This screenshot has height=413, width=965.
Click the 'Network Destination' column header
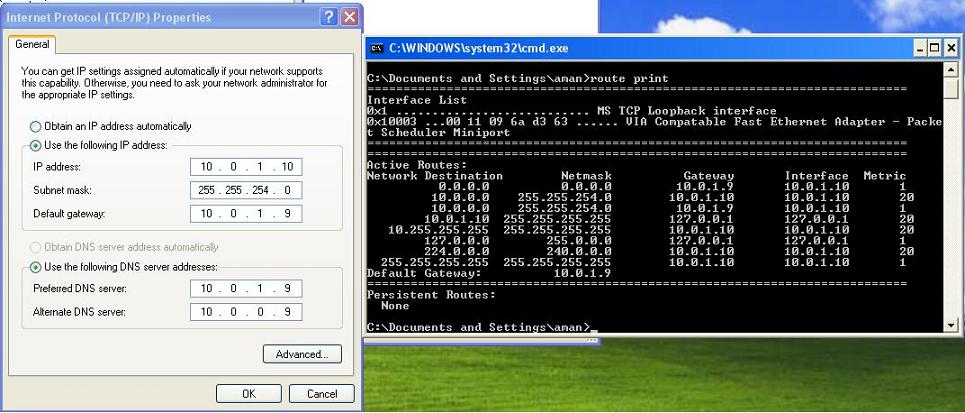click(434, 175)
